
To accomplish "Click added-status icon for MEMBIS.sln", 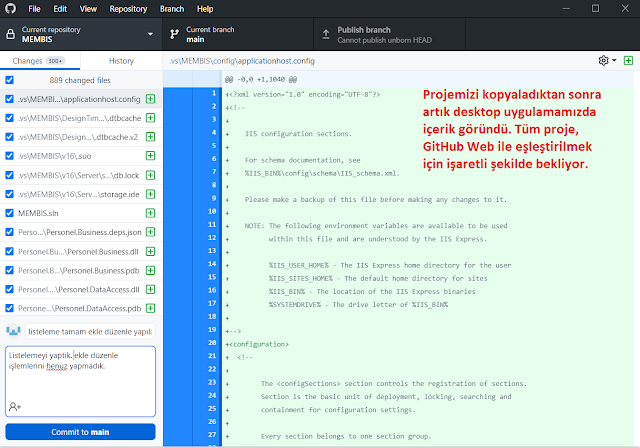I will click(151, 213).
